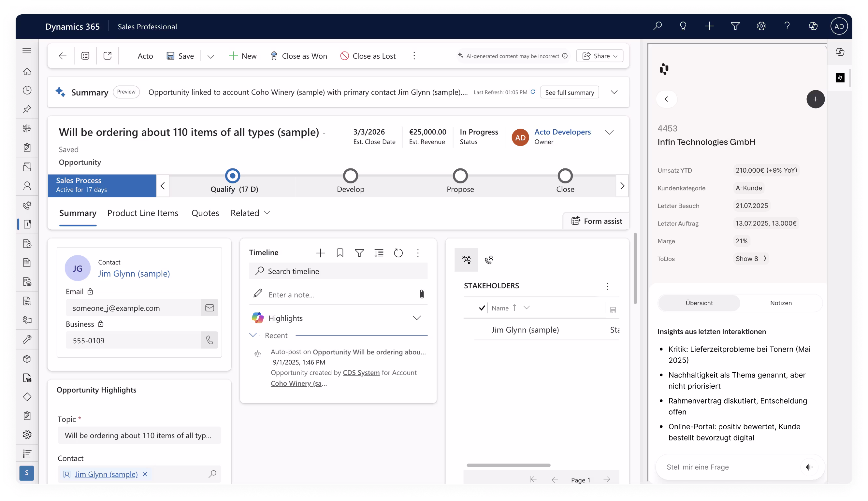868x501 pixels.
Task: Open record in new window icon
Action: [x=108, y=56]
